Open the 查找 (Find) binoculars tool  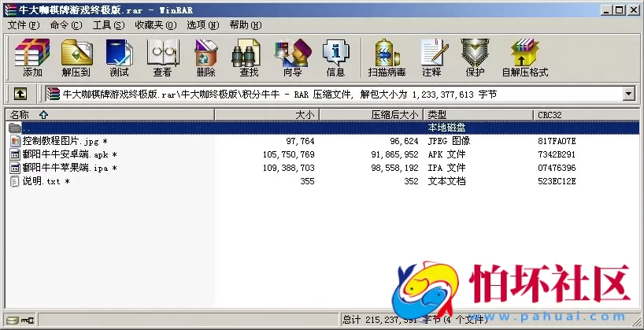coord(249,57)
